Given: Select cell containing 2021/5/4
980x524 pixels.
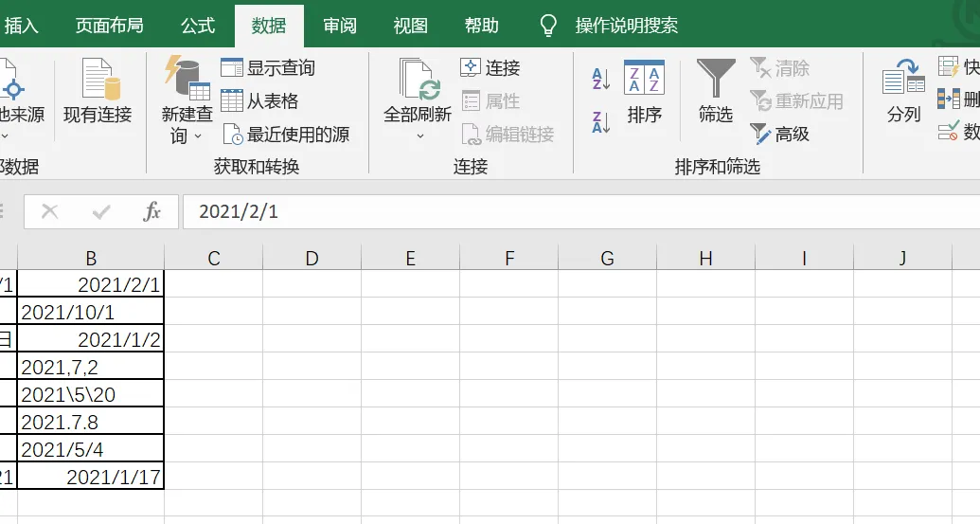Looking at the screenshot, I should pos(91,449).
